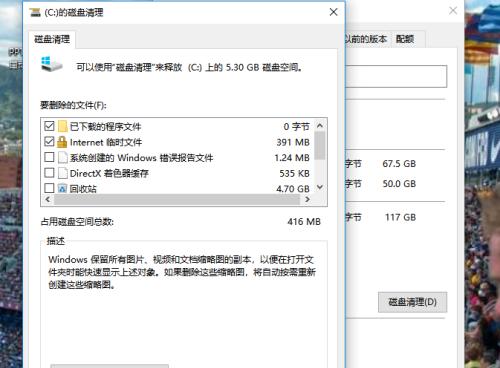Viewport: 500px width, 368px height.
Task: Click the 535 KB size value
Action: click(x=294, y=173)
